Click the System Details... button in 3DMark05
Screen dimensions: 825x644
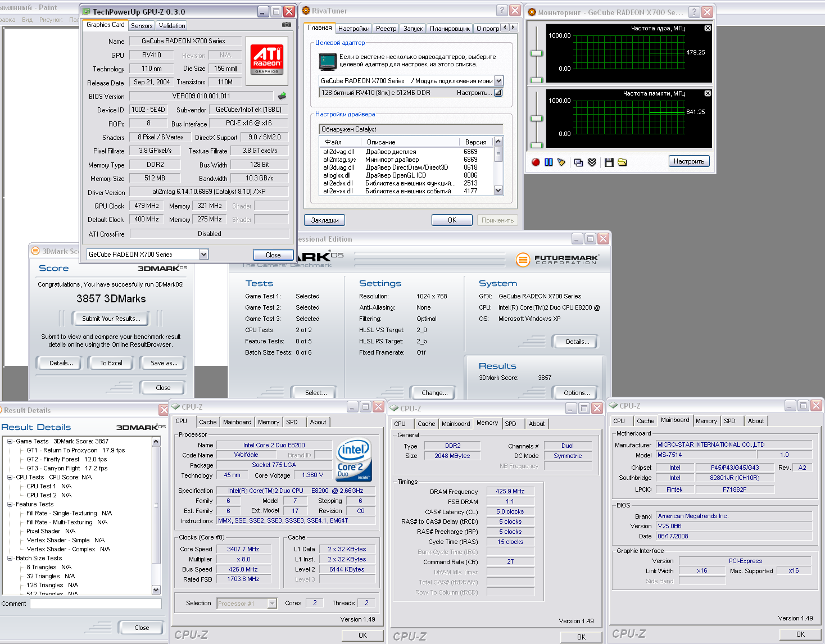pos(577,342)
